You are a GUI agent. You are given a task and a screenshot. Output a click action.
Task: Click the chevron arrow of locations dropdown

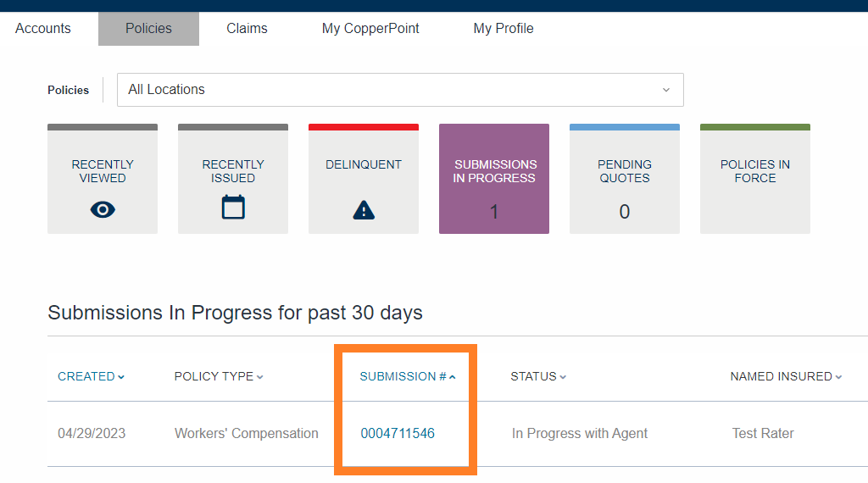[x=666, y=90]
